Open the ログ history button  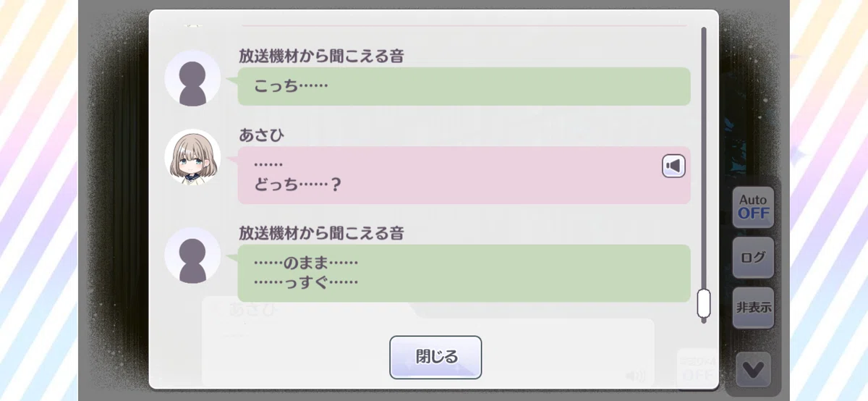click(753, 257)
